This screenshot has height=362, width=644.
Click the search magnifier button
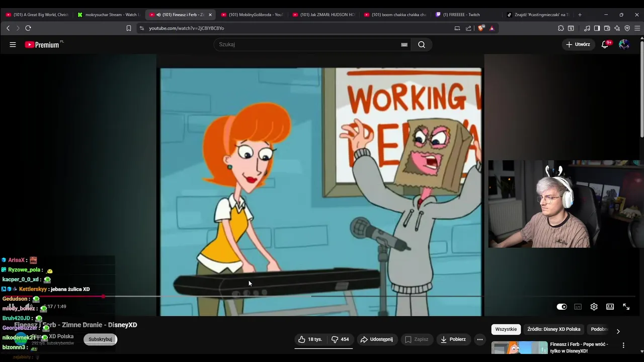422,44
